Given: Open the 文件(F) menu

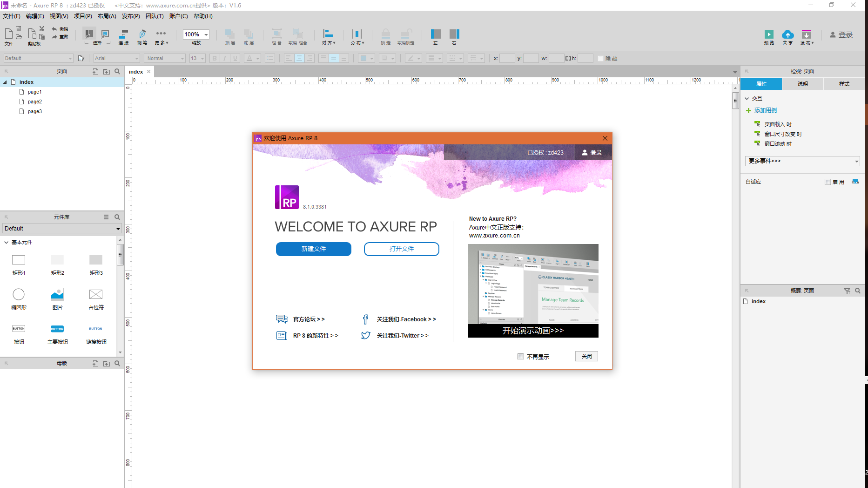Looking at the screenshot, I should 12,16.
